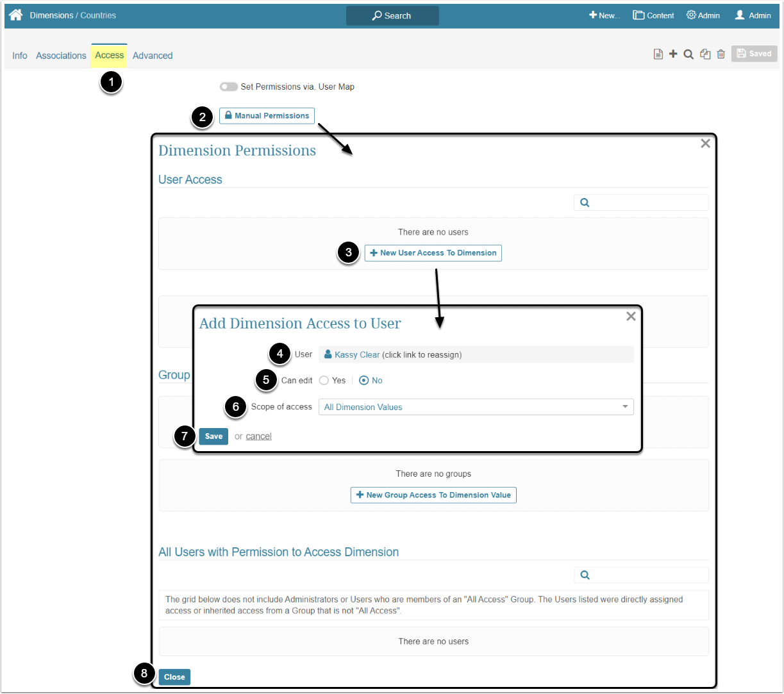This screenshot has height=694, width=784.
Task: Click the Dimensions breadcrumb link
Action: [x=51, y=15]
